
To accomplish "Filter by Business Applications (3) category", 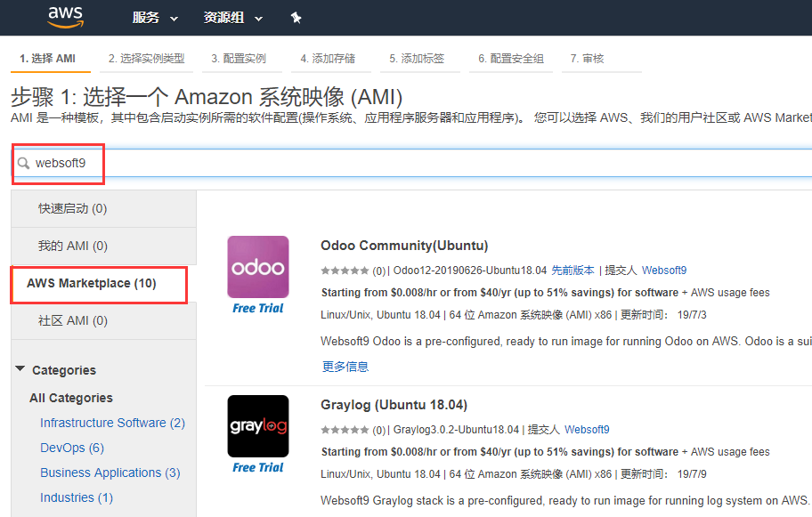I will pyautogui.click(x=110, y=473).
